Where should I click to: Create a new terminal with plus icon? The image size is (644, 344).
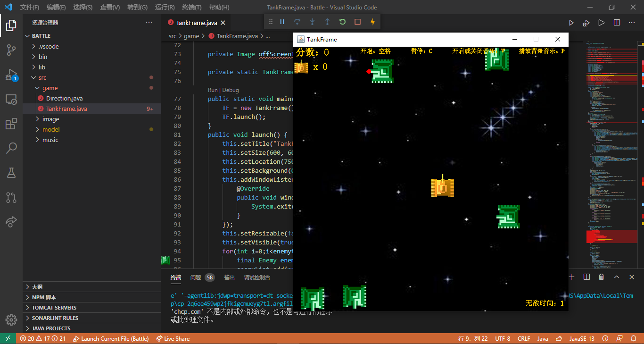tap(571, 277)
